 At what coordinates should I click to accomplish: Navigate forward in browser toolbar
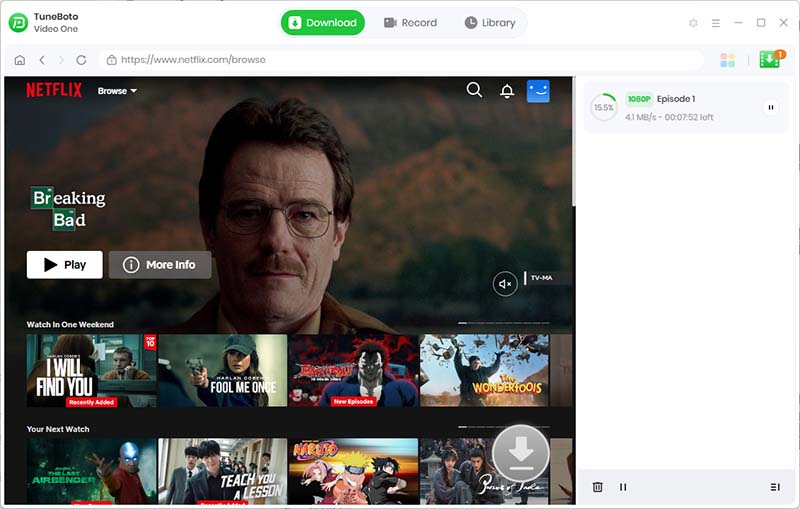coord(61,60)
